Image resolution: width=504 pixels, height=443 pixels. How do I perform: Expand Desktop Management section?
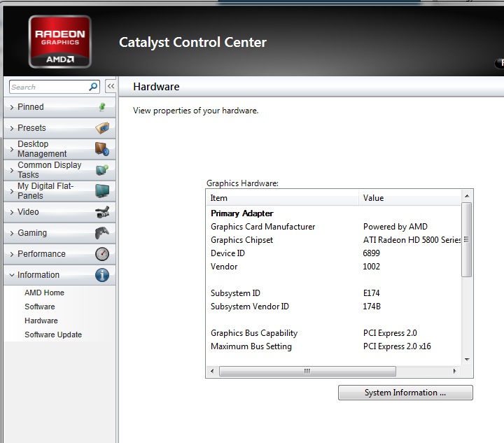59,149
